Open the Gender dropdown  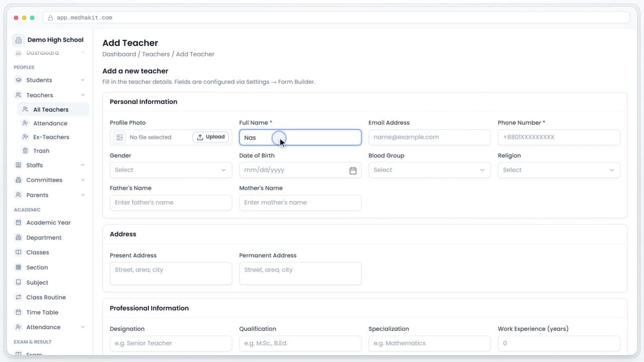click(x=171, y=170)
